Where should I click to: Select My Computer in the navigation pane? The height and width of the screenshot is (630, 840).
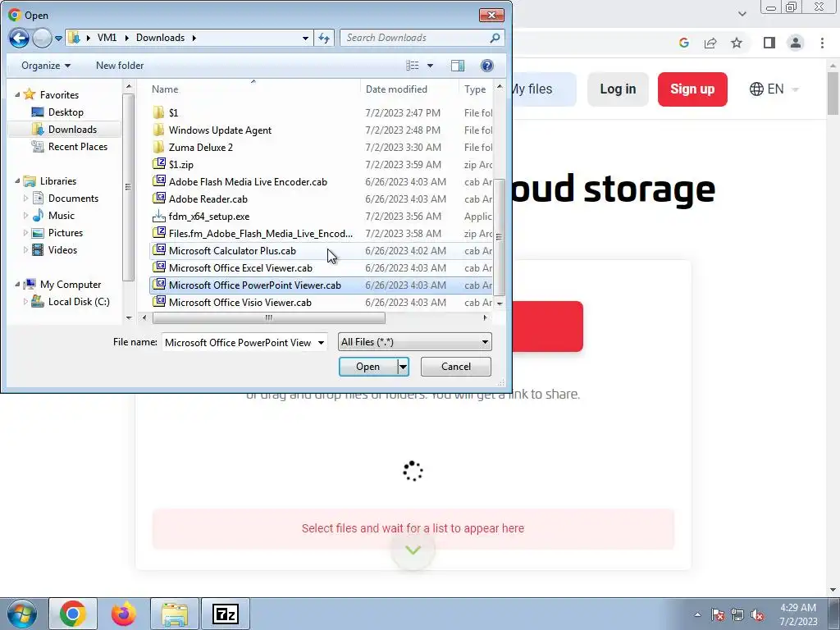[x=71, y=285]
